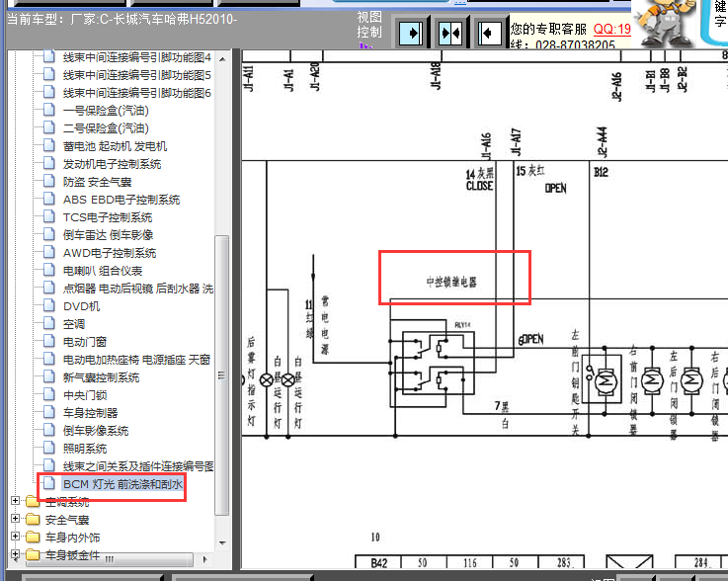Select 电喇叭 组合仪表 entry
The width and height of the screenshot is (728, 581).
tap(103, 271)
